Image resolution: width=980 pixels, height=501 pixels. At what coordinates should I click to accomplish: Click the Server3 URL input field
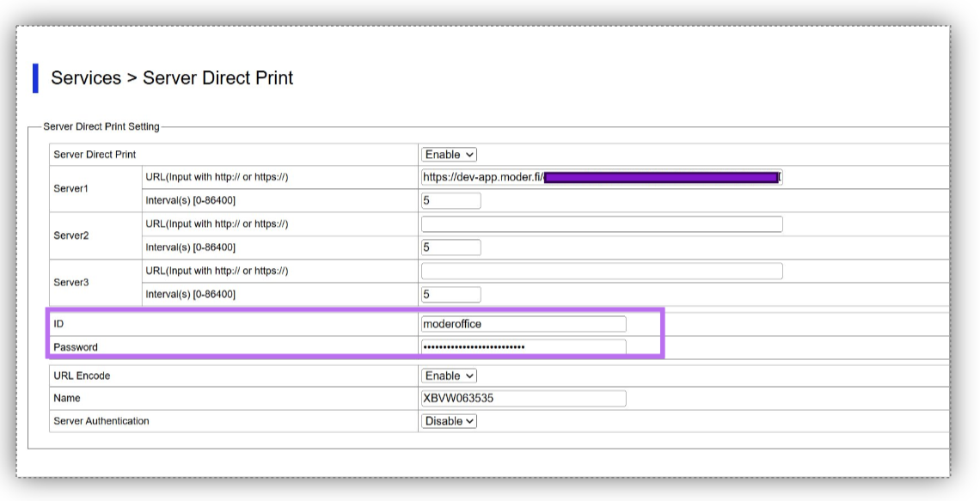pyautogui.click(x=602, y=271)
